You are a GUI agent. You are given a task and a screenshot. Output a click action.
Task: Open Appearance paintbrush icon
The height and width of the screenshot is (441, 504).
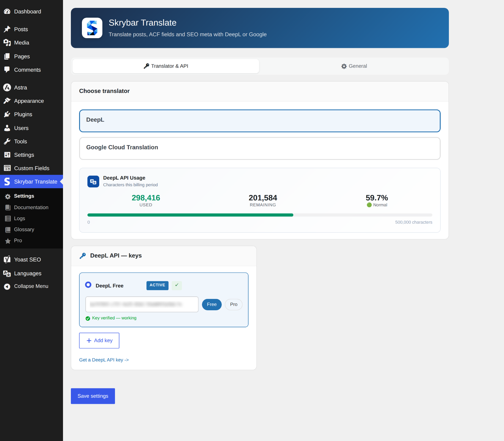pos(7,101)
